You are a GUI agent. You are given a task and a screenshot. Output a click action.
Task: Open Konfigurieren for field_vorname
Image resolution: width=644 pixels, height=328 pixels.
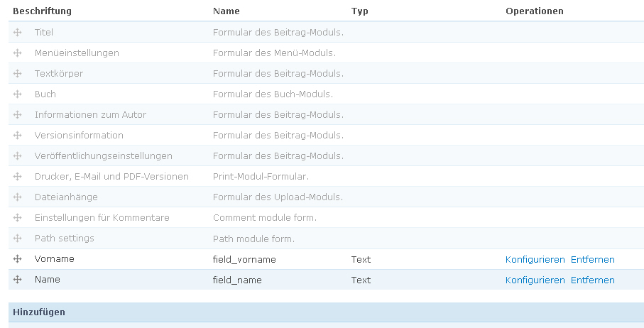pyautogui.click(x=535, y=260)
